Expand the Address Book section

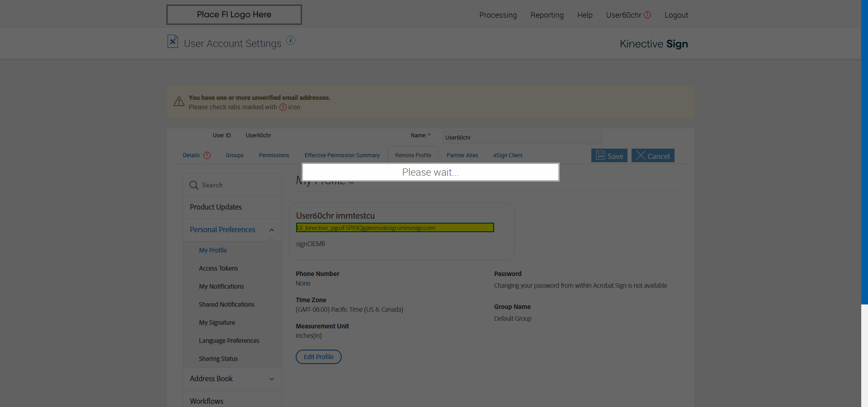(x=272, y=379)
